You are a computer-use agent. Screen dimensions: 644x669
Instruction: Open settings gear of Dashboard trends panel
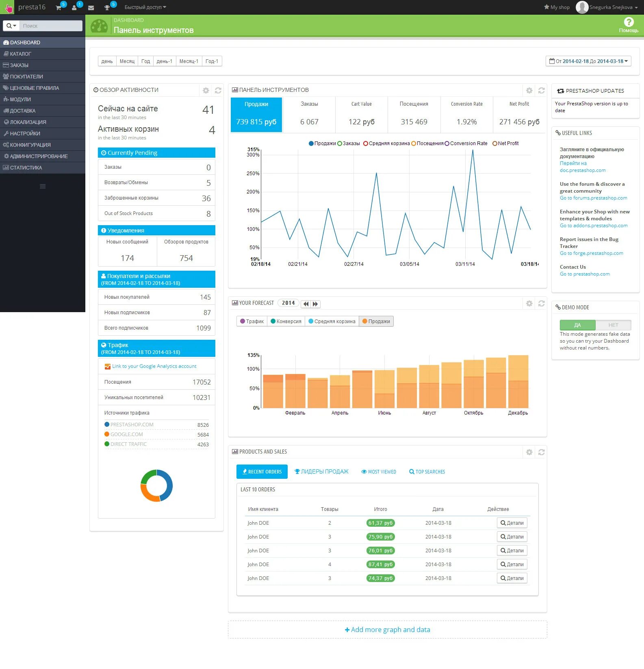click(529, 90)
